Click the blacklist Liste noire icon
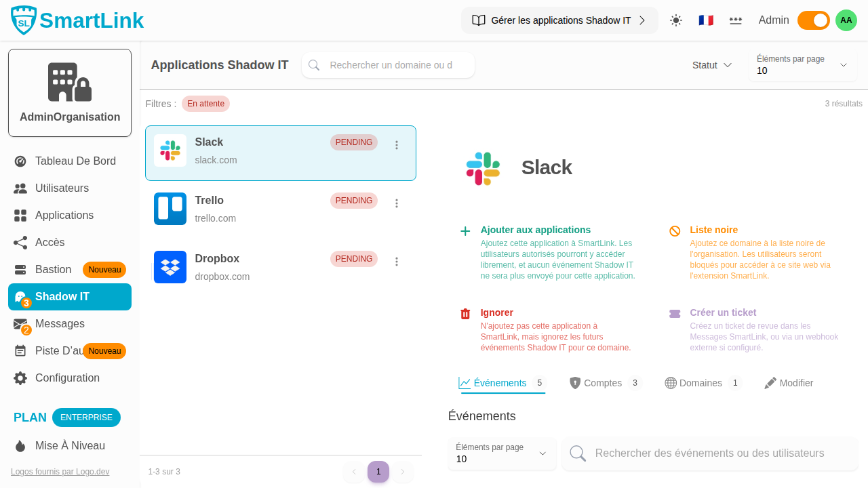This screenshot has height=488, width=868. [675, 231]
